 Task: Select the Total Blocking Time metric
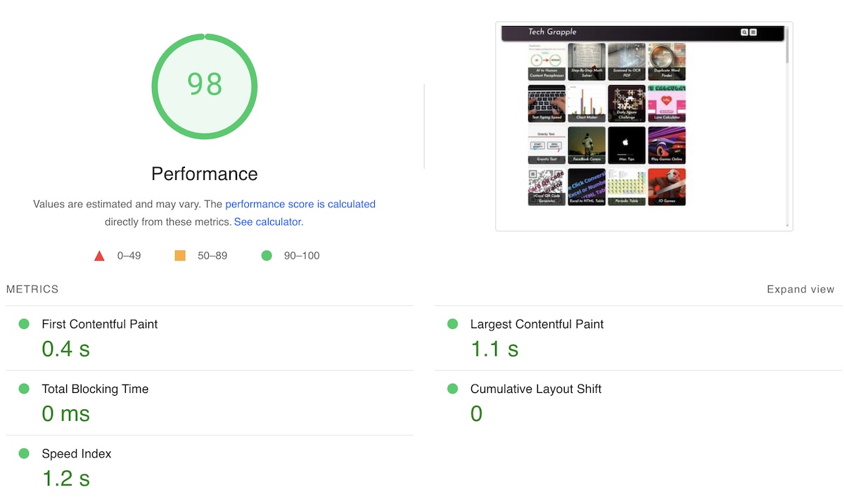tap(95, 389)
